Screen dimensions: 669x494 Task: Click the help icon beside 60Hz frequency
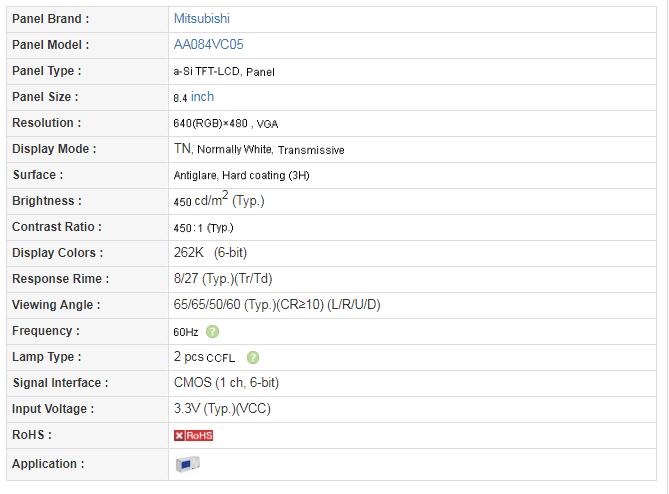(212, 331)
